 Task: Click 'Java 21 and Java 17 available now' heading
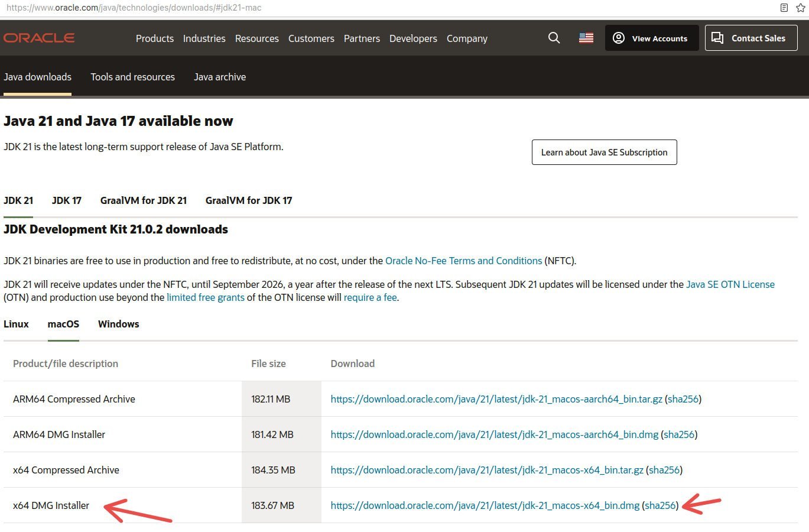pyautogui.click(x=118, y=121)
